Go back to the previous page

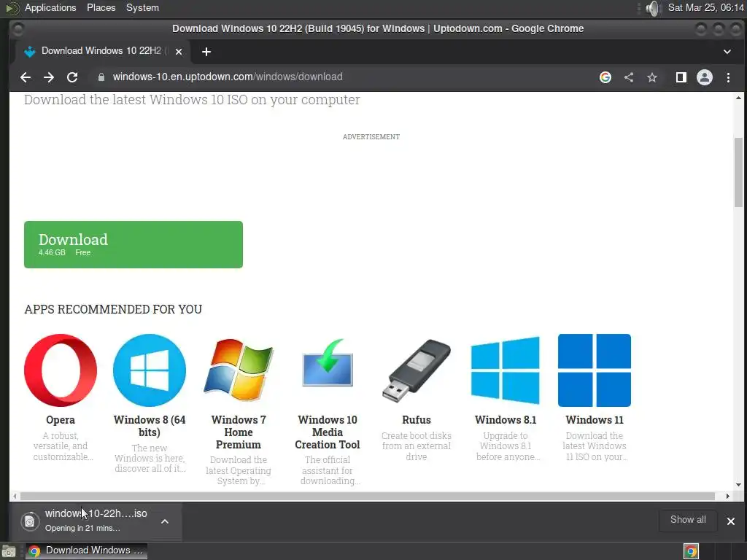pos(26,77)
